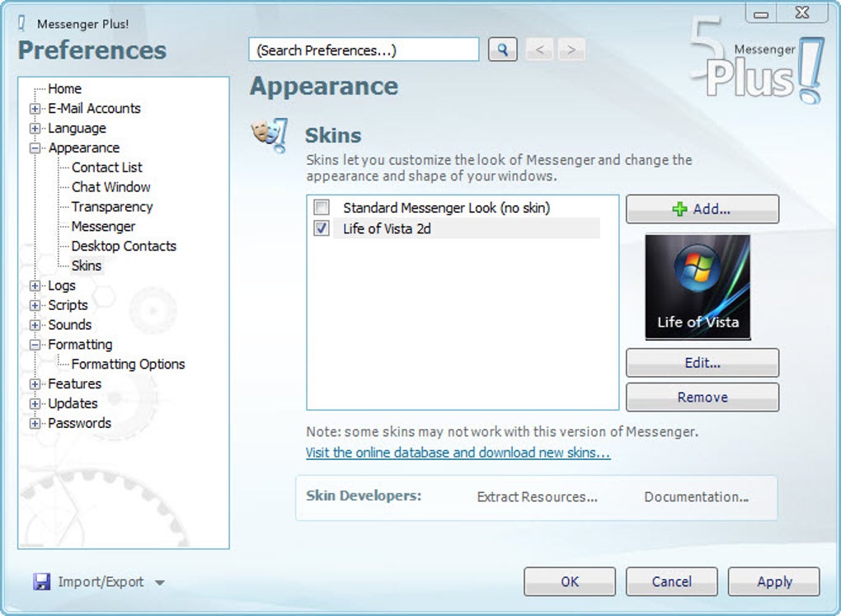
Task: Click the Cancel button
Action: click(x=671, y=581)
